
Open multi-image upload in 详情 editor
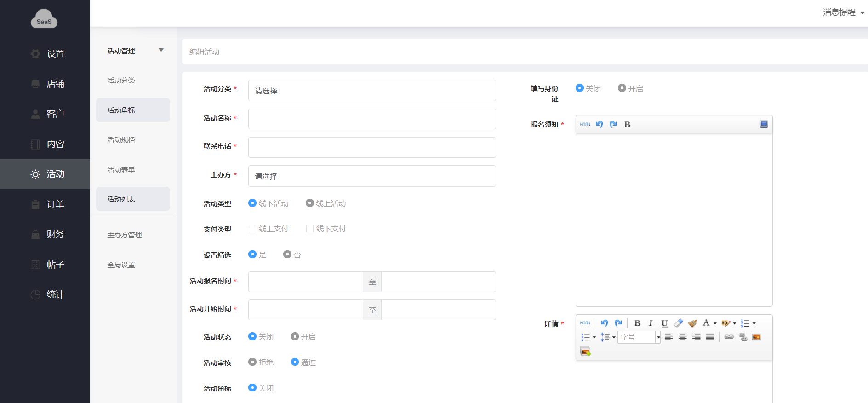point(585,351)
